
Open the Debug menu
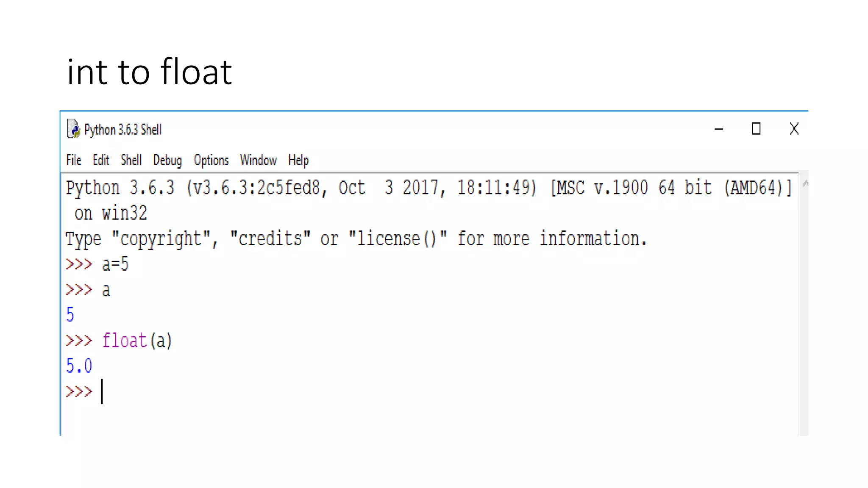coord(167,161)
